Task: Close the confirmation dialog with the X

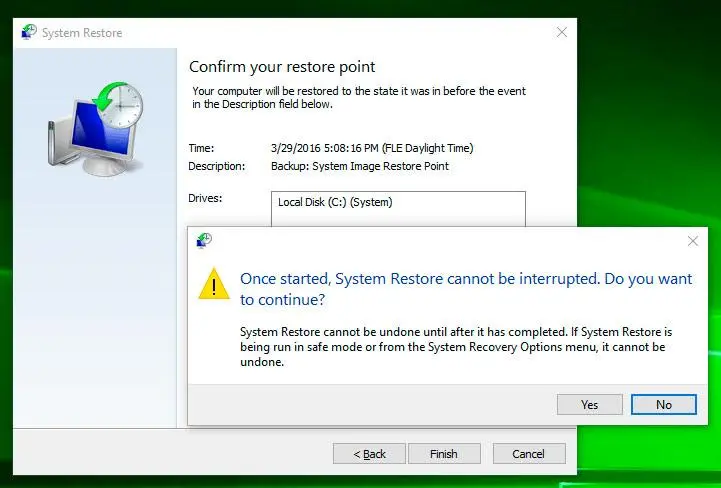Action: tap(692, 241)
